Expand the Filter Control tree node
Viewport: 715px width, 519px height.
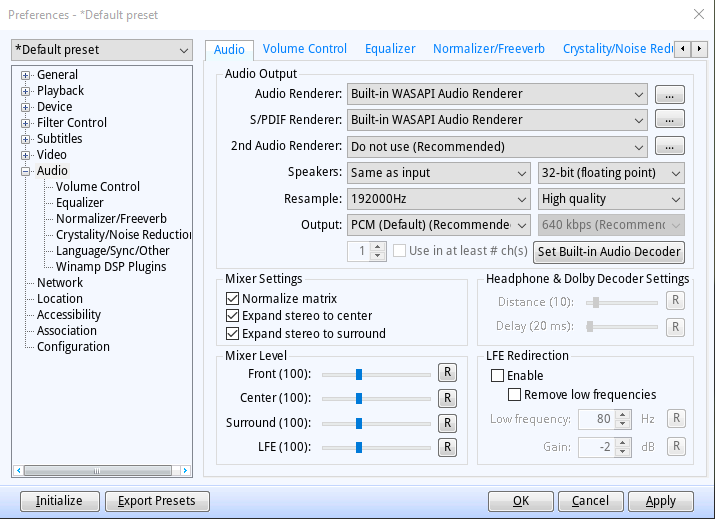pos(26,123)
